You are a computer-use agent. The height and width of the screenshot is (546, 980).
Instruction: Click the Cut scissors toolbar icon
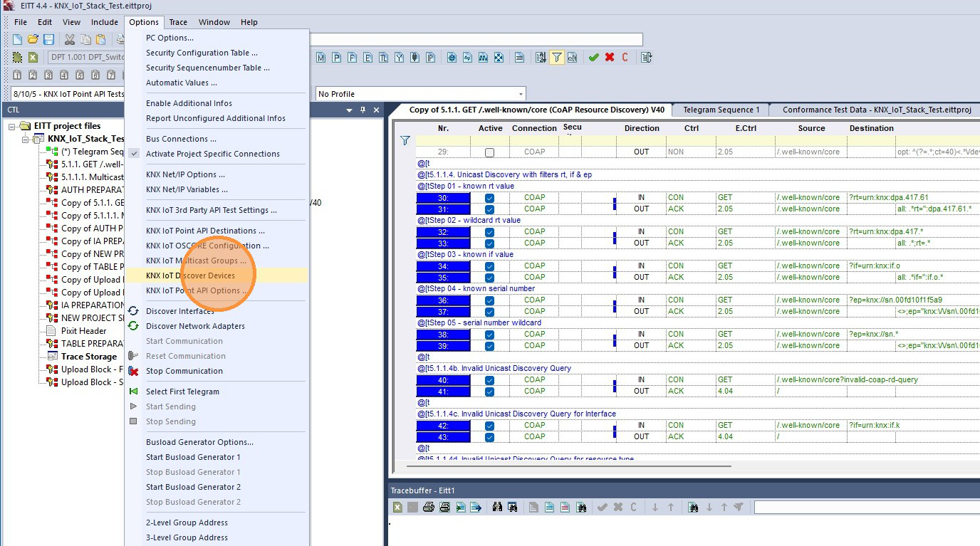click(70, 39)
